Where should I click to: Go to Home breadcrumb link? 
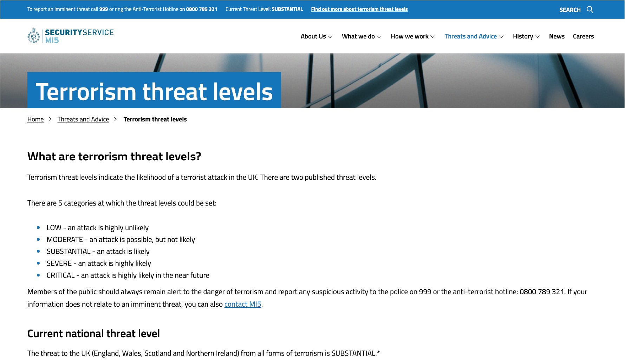(35, 119)
